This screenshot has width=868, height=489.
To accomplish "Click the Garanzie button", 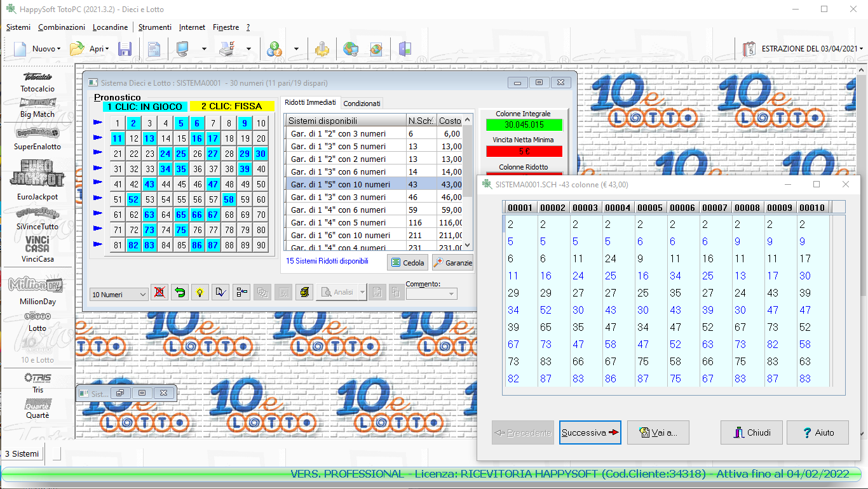I will click(x=452, y=262).
